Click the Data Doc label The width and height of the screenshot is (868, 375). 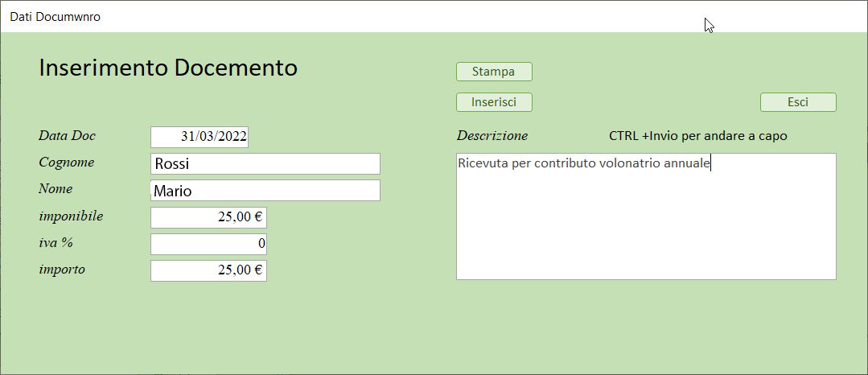click(x=67, y=135)
